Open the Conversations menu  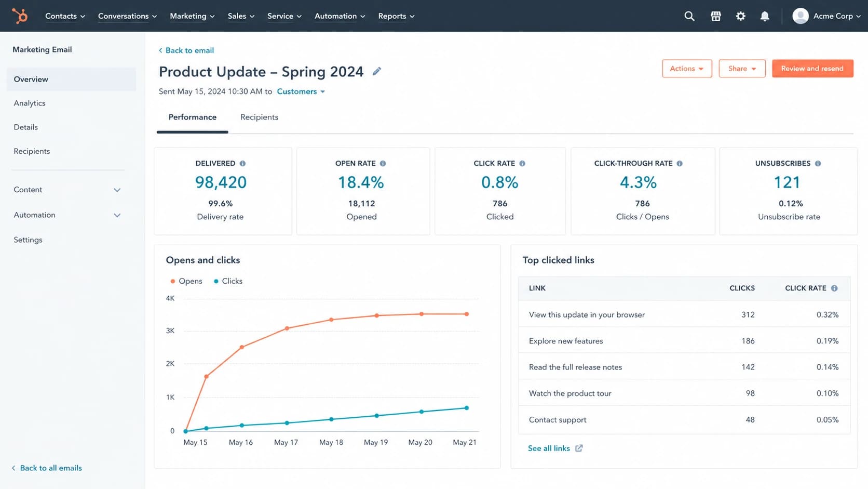coord(127,16)
